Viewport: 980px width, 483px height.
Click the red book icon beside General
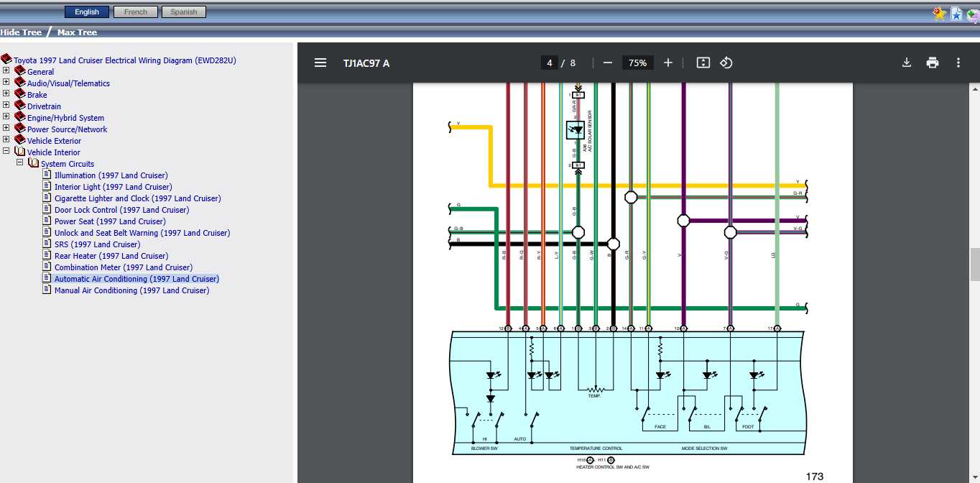point(19,71)
